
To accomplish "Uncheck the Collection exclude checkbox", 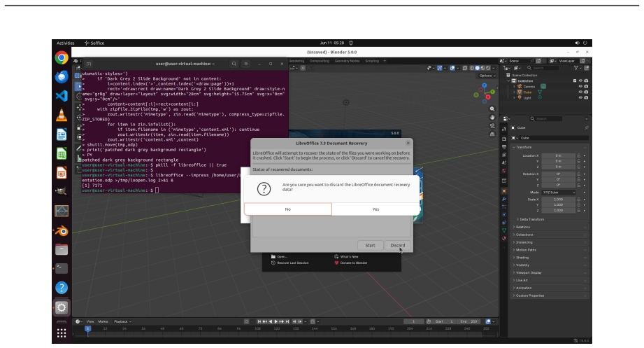I will [575, 81].
